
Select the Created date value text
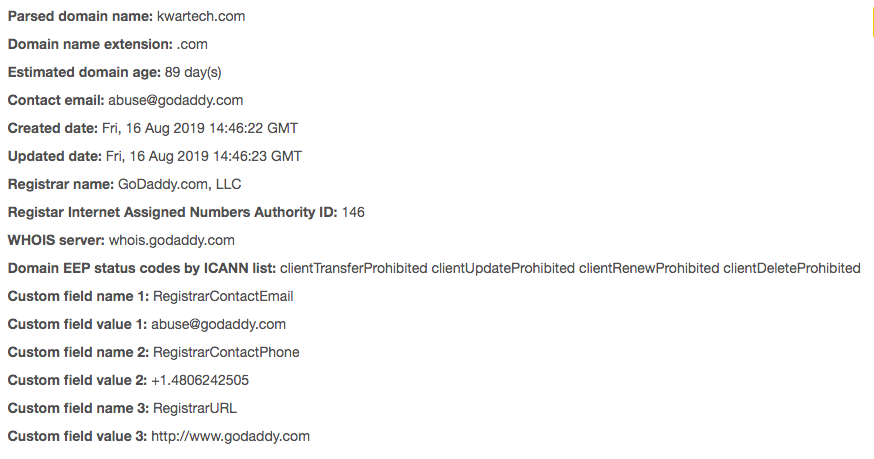[x=200, y=128]
